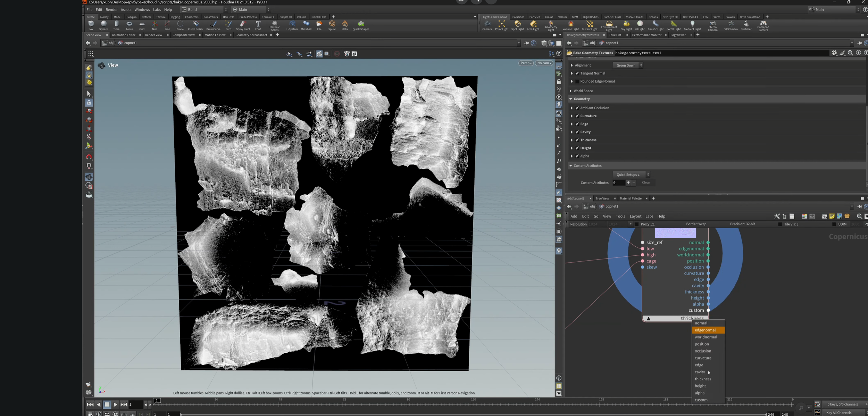The image size is (868, 416).
Task: Create a Spot Light from shelf
Action: tap(517, 25)
